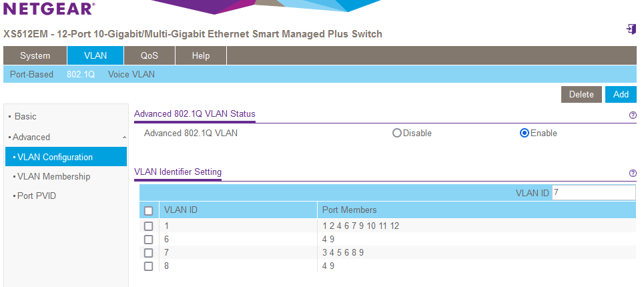Click the VLAN ID input field

click(593, 192)
